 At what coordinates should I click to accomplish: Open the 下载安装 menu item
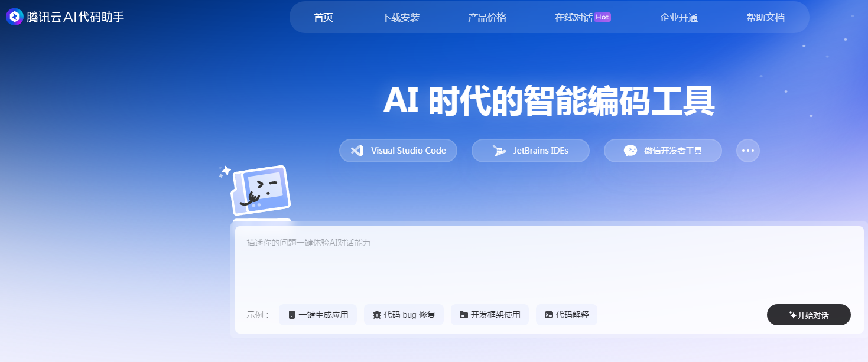401,17
